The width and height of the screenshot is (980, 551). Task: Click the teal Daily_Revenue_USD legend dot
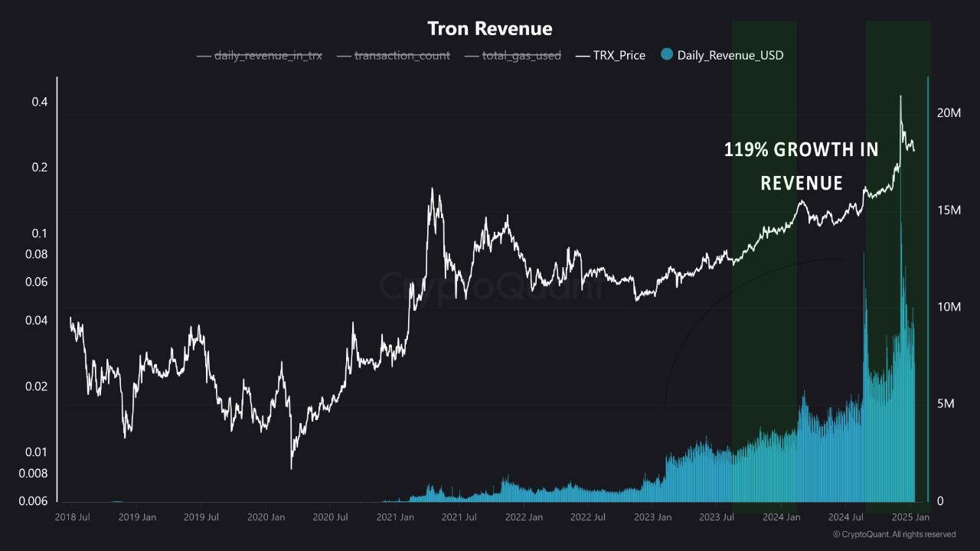[x=666, y=54]
